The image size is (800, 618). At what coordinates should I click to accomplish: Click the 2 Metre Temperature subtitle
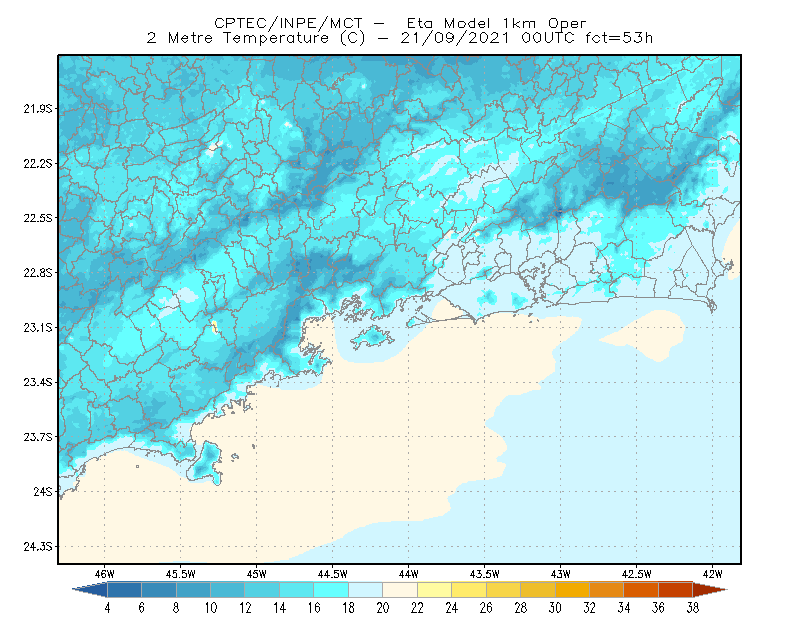[238, 38]
